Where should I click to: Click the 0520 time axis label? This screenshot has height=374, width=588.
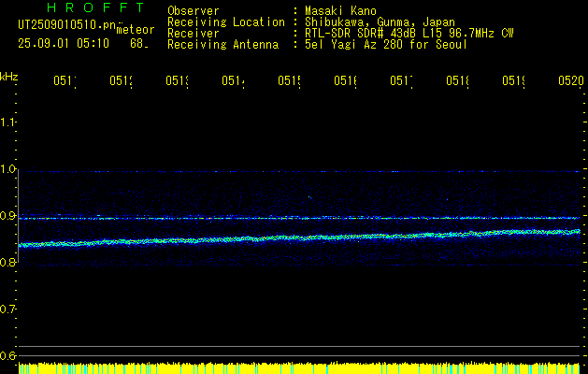[x=571, y=80]
